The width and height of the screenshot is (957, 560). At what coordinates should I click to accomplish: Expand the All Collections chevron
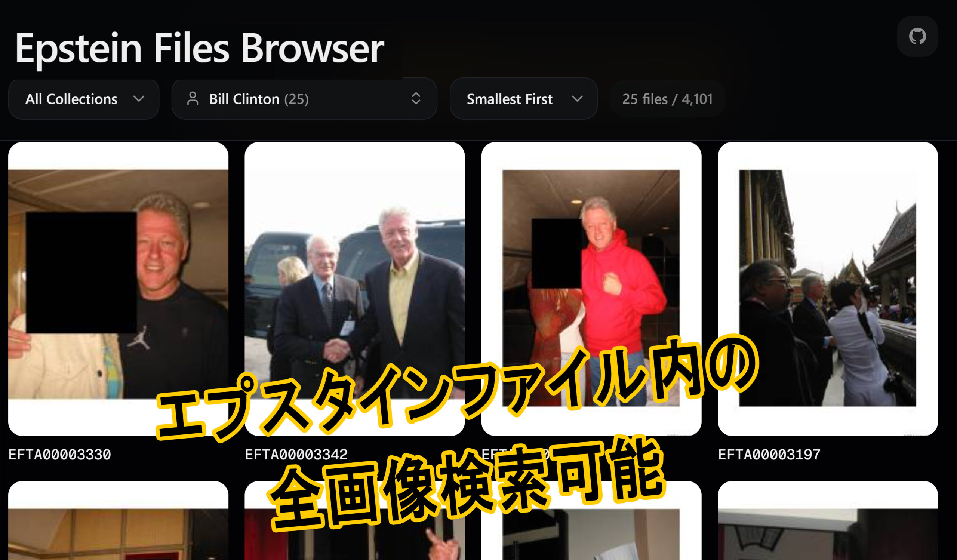139,99
